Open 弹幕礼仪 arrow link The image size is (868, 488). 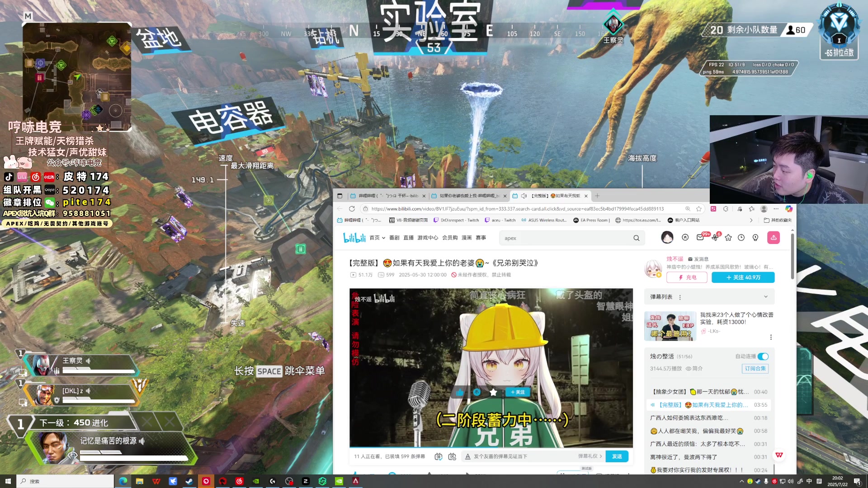590,456
